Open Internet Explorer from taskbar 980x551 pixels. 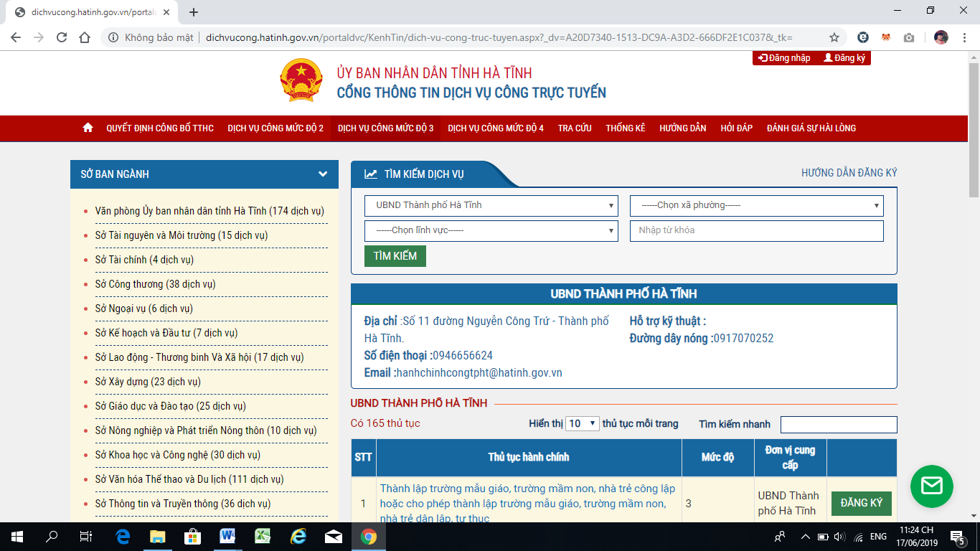pyautogui.click(x=298, y=536)
